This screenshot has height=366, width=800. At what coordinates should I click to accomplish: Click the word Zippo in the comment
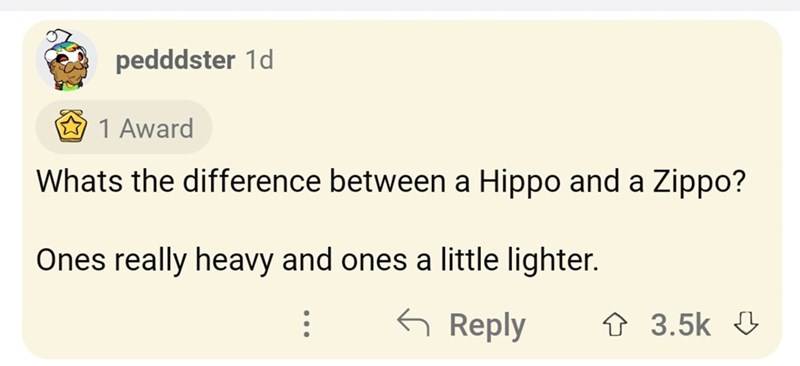(x=695, y=182)
